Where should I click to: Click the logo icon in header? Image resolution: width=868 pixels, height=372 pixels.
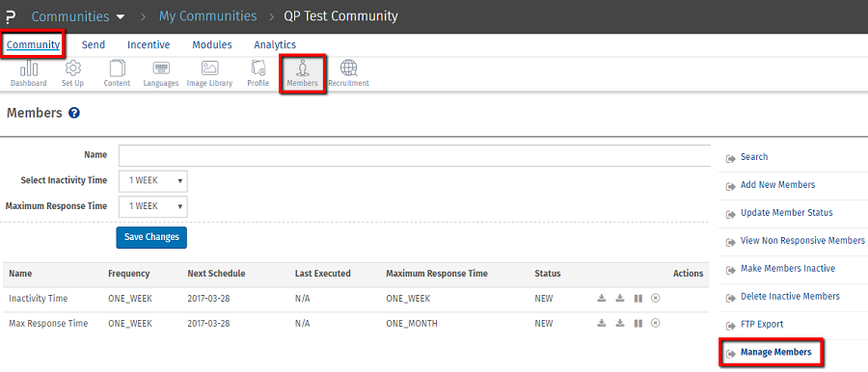11,16
